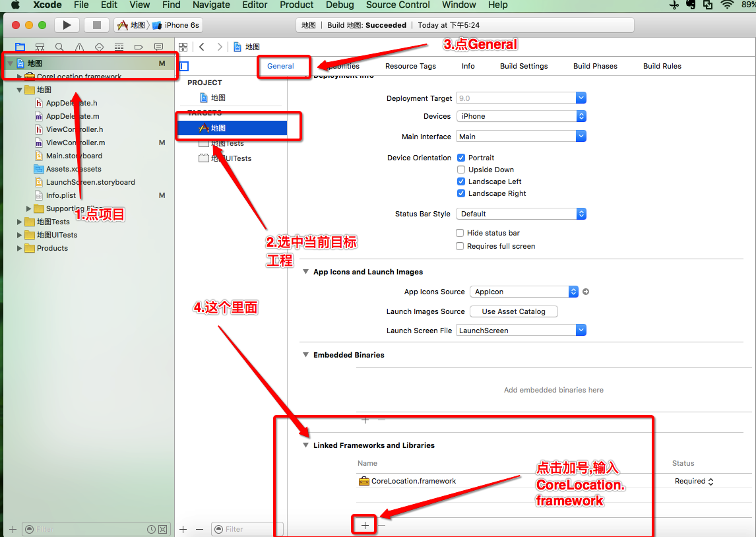
Task: Select Info.plist in navigator
Action: tap(61, 195)
